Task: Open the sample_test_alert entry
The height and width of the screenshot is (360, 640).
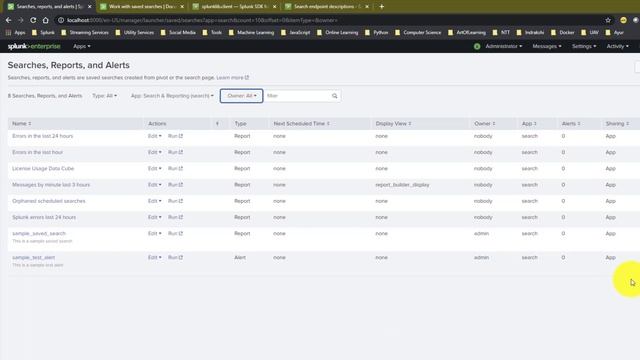Action: pos(33,258)
